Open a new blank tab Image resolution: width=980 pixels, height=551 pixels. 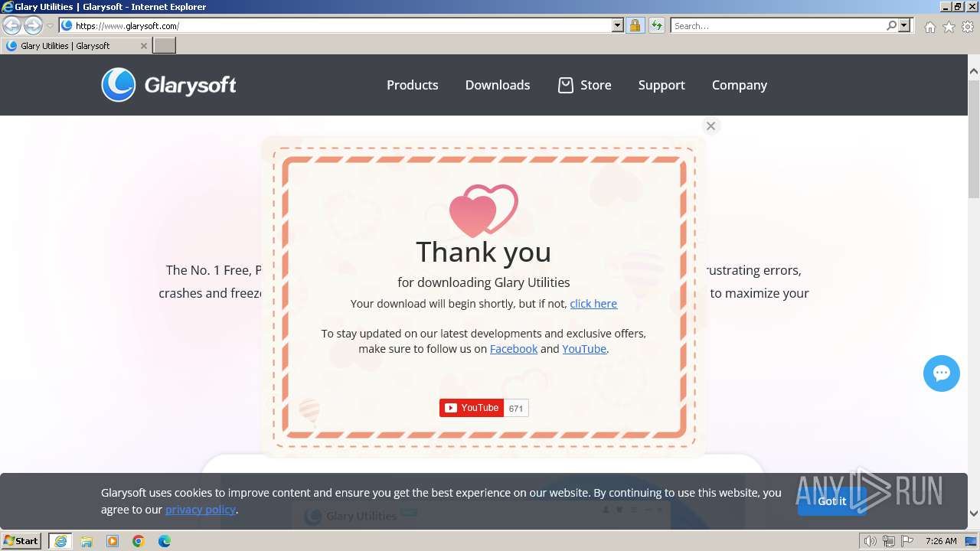click(x=165, y=46)
